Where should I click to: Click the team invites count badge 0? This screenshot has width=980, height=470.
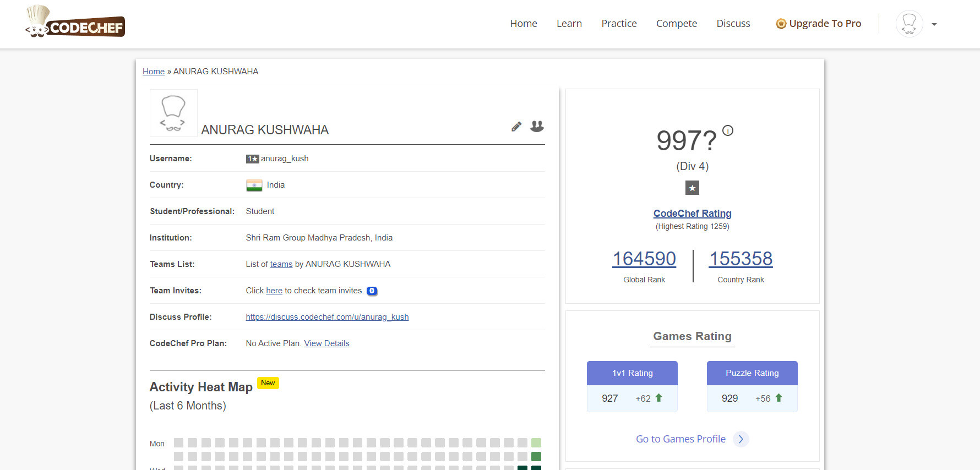point(372,291)
